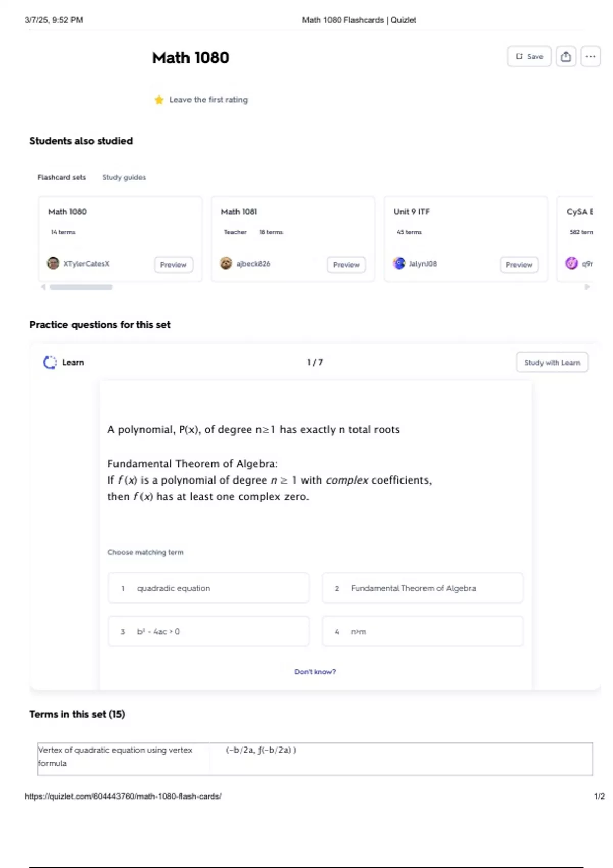
Task: Choose answer 'Fundamental Theorem of Algebra'
Action: pos(422,588)
